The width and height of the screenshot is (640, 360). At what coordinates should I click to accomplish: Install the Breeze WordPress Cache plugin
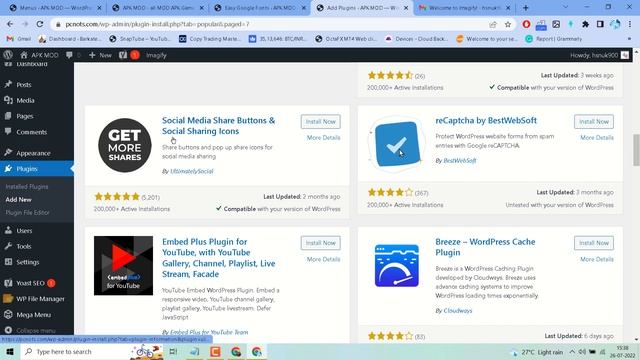(x=594, y=243)
